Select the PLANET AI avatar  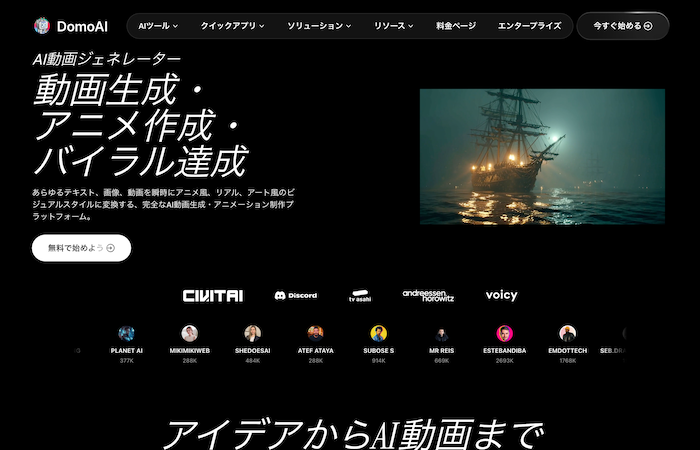coord(127,334)
